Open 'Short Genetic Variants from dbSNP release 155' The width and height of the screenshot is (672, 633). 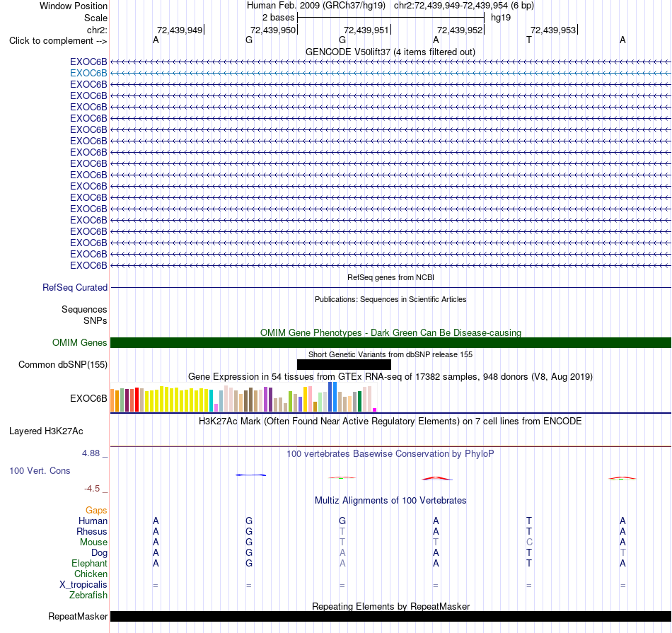390,354
